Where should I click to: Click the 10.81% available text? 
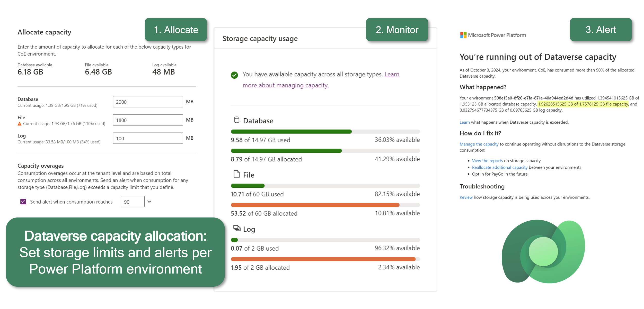coord(397,213)
